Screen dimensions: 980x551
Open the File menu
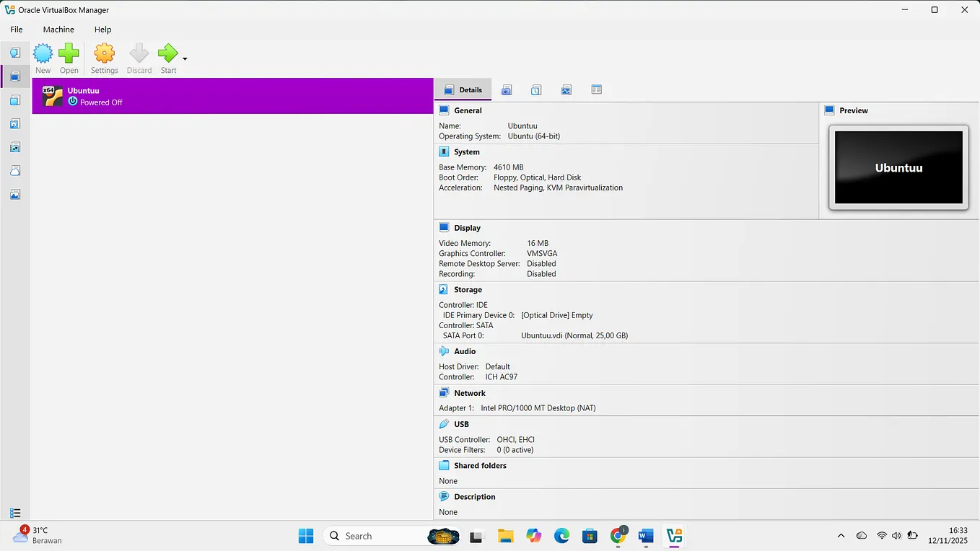coord(17,30)
